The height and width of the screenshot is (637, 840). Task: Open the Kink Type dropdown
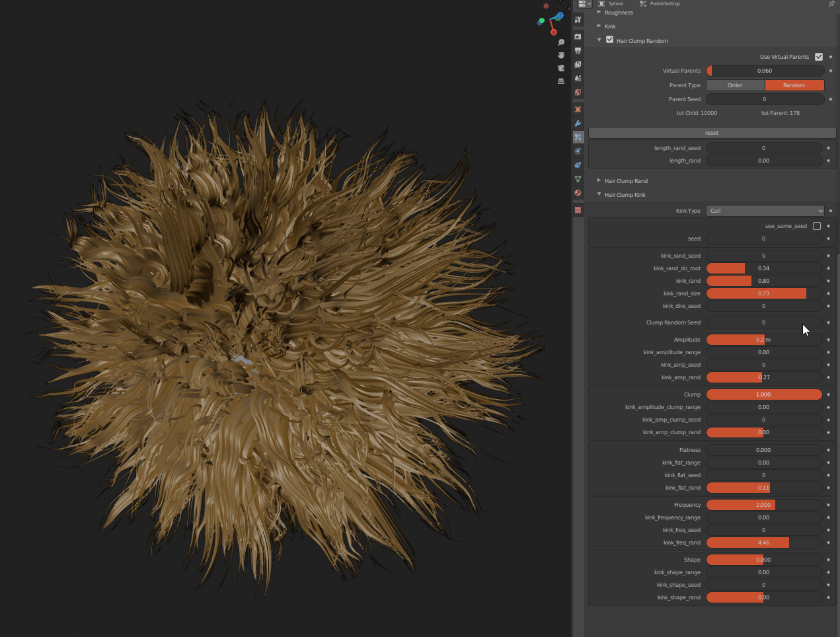(x=765, y=211)
